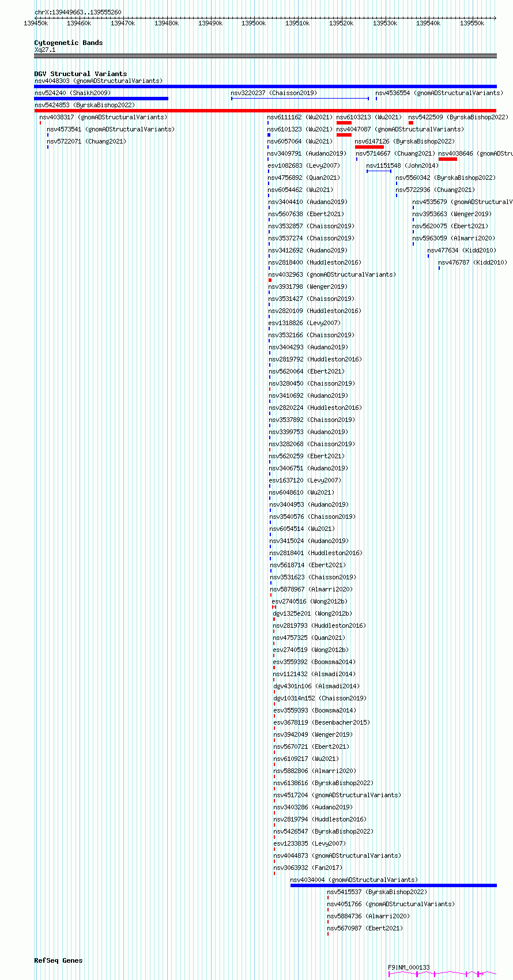513x980 pixels.
Task: Select nsv5607638 (Ebert2021) label
Action: 306,214
